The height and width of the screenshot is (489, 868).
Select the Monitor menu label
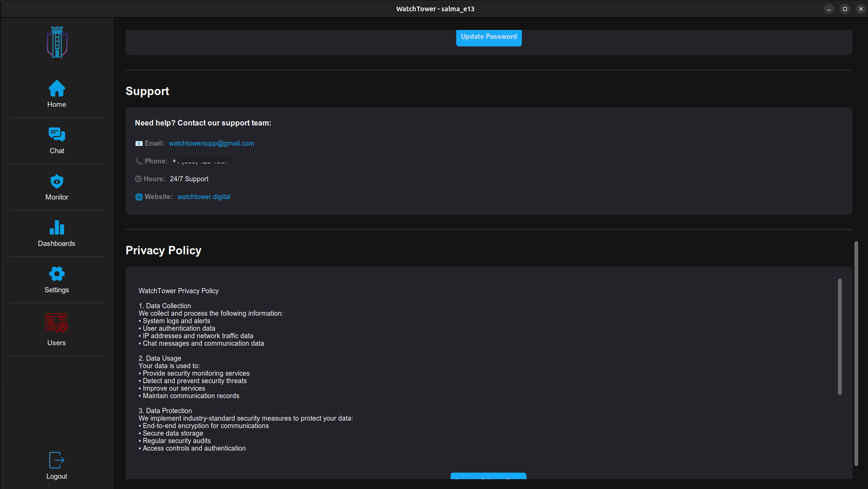(x=57, y=197)
